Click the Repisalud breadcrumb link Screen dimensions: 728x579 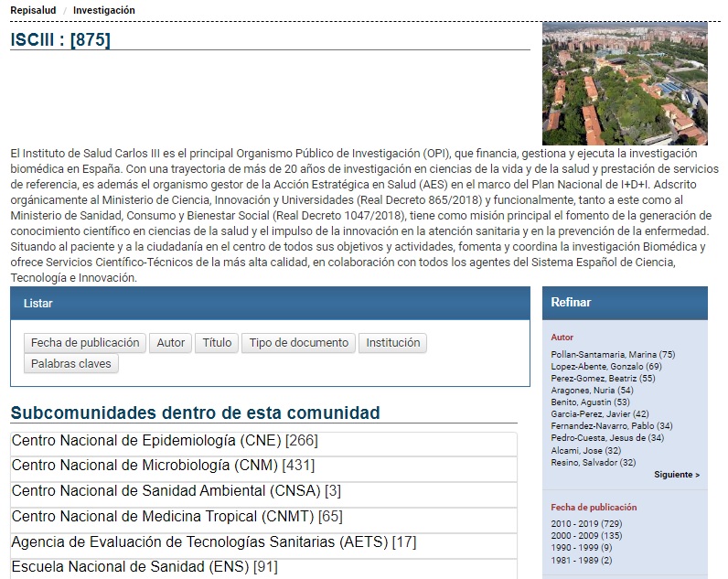(x=34, y=10)
